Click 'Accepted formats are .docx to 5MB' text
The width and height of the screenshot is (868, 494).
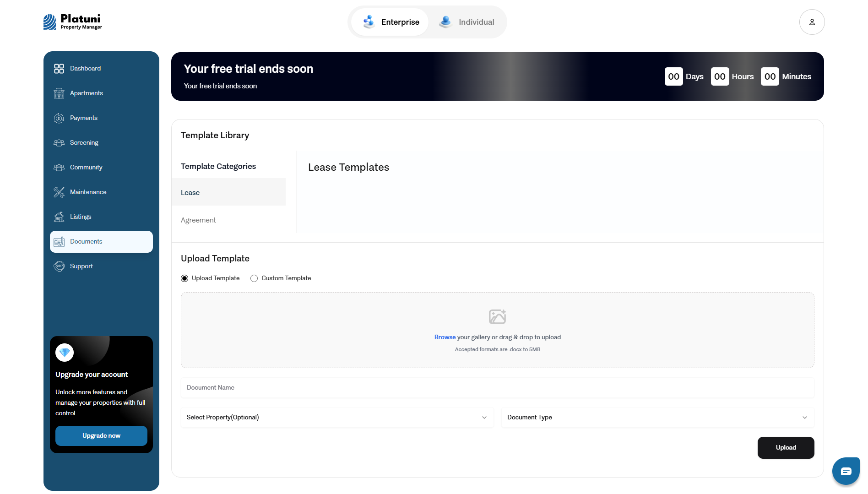pyautogui.click(x=497, y=350)
